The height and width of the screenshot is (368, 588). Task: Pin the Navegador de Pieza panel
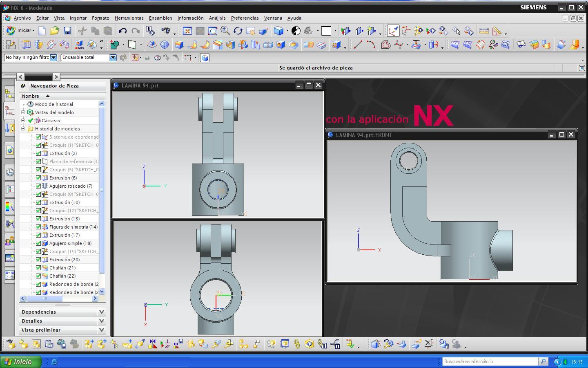pyautogui.click(x=23, y=86)
